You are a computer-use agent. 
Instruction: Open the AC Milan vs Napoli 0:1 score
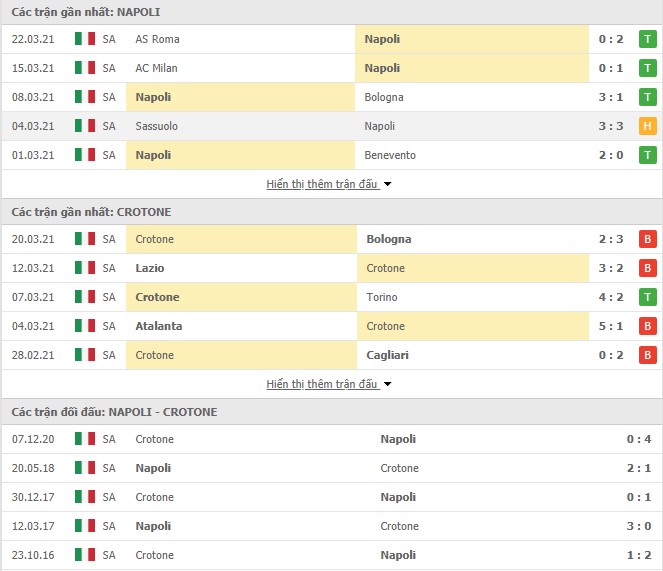611,68
